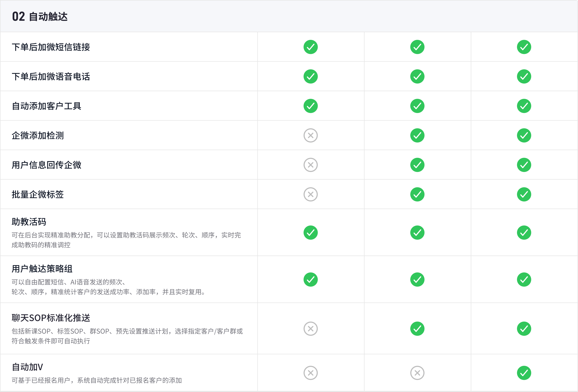Click the 02 自动触达 section heading
The height and width of the screenshot is (392, 578).
click(40, 17)
